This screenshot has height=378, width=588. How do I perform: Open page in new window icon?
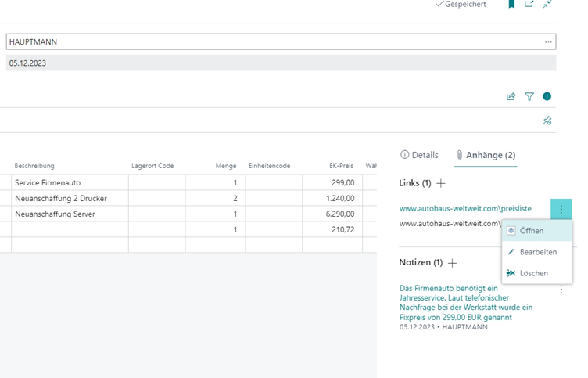click(529, 5)
